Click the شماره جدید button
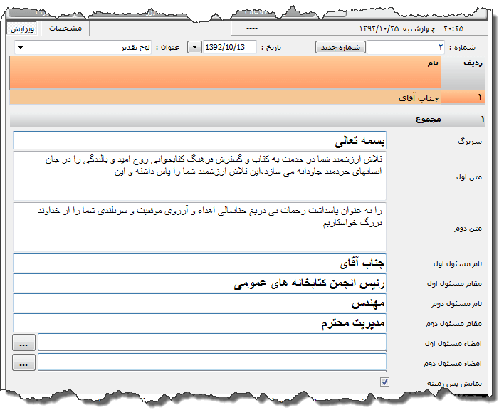 click(340, 47)
